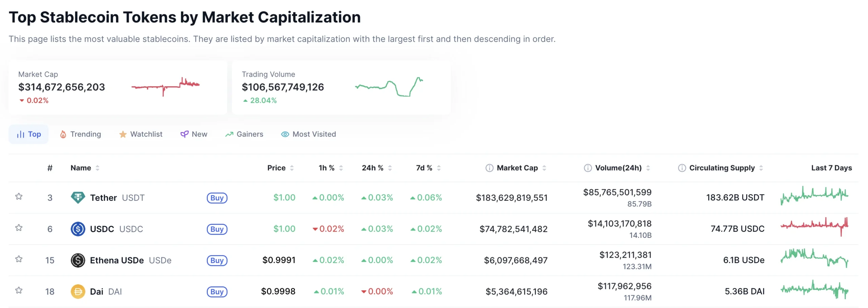Click Ethena USDe price $0.9991
Viewport: 868px width, 308px height.
pos(279,260)
